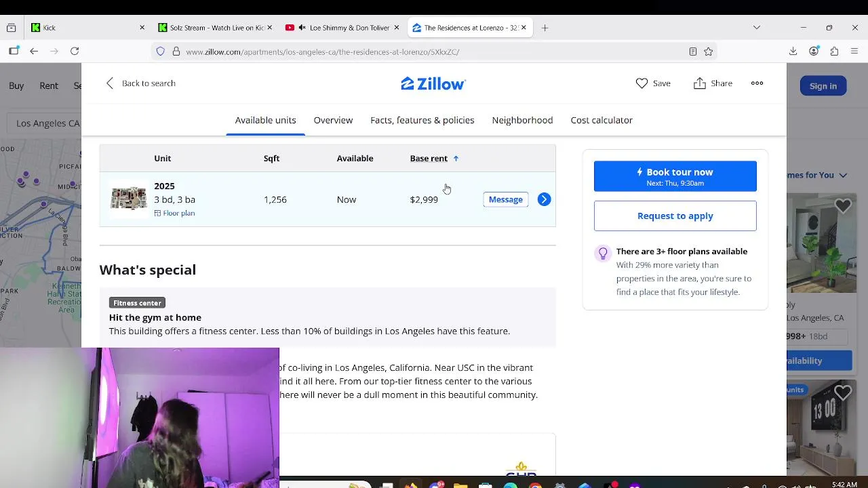Click the Zillow logo
This screenshot has height=488, width=868.
[433, 83]
